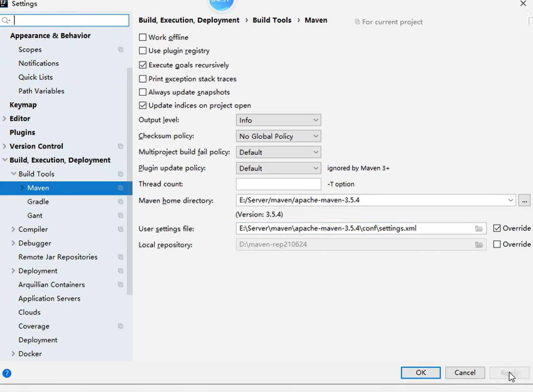Click project-level icon beside Version Control
Image resolution: width=533 pixels, height=392 pixels.
[120, 146]
